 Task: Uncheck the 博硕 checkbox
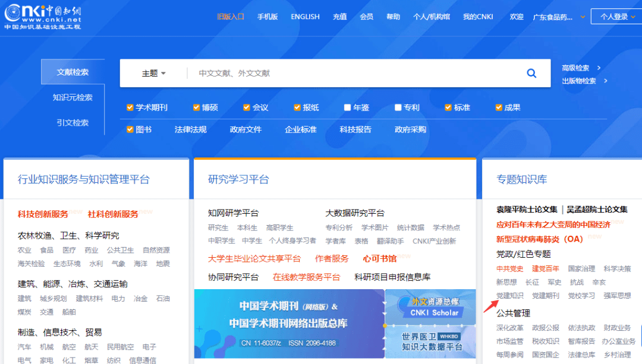(x=197, y=107)
